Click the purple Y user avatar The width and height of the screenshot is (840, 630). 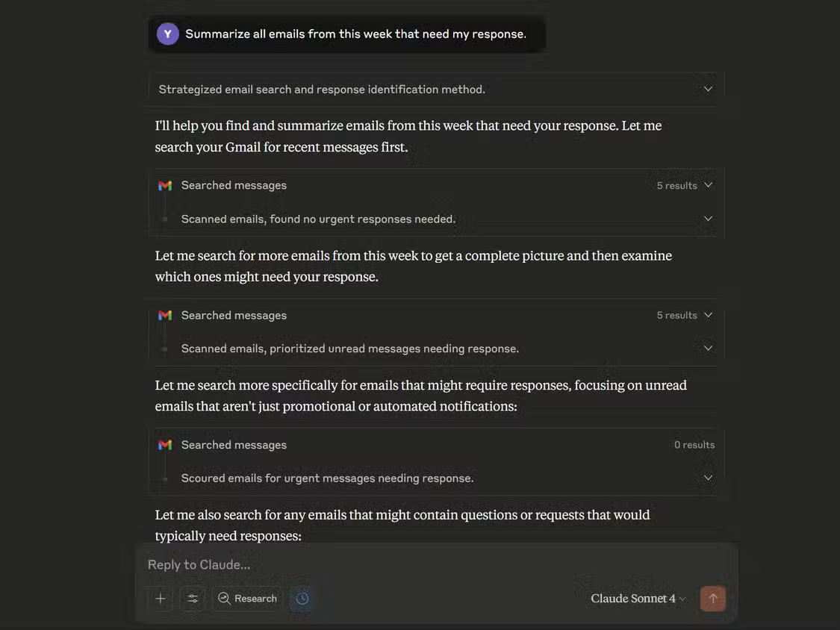tap(167, 34)
